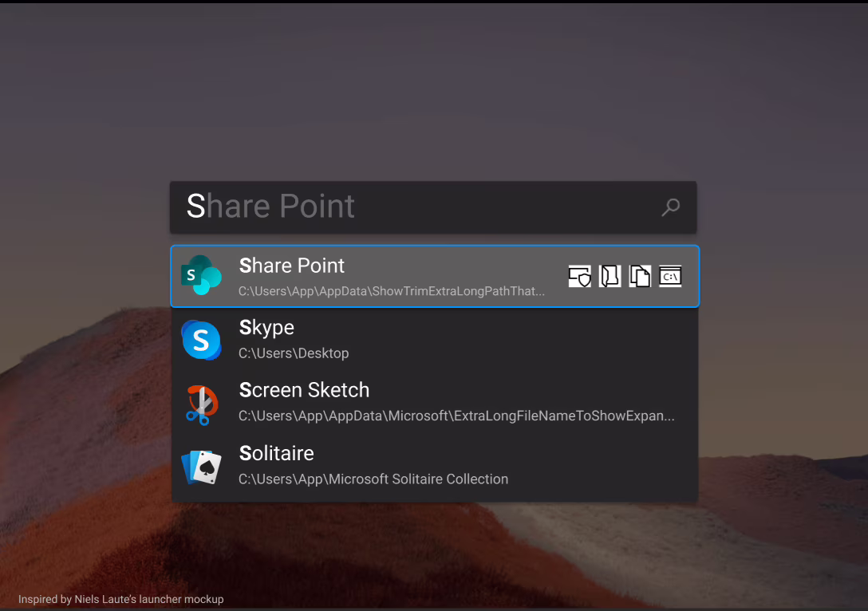Click the Solitaire playing cards icon
Image resolution: width=868 pixels, height=611 pixels.
pyautogui.click(x=201, y=467)
